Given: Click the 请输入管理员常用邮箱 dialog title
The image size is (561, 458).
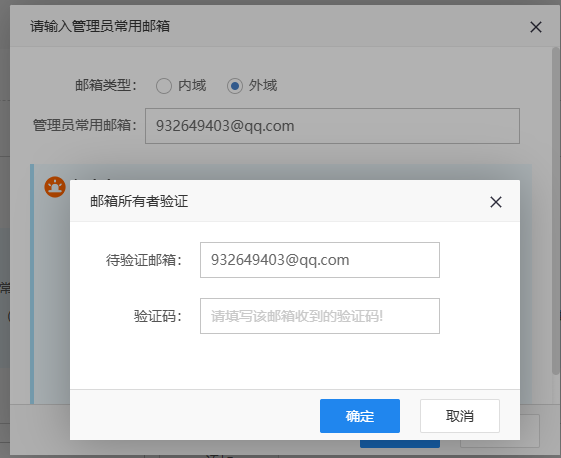Looking at the screenshot, I should [x=100, y=26].
